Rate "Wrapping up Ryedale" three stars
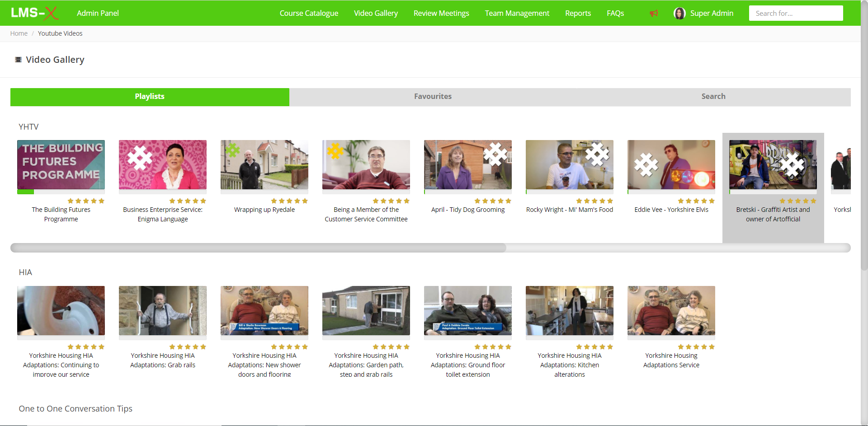 (289, 201)
